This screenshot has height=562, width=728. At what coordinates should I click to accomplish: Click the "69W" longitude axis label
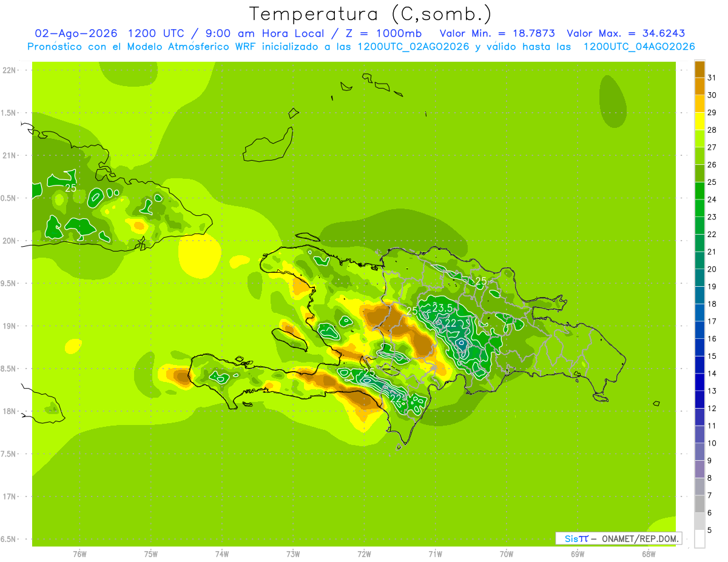[x=578, y=554]
